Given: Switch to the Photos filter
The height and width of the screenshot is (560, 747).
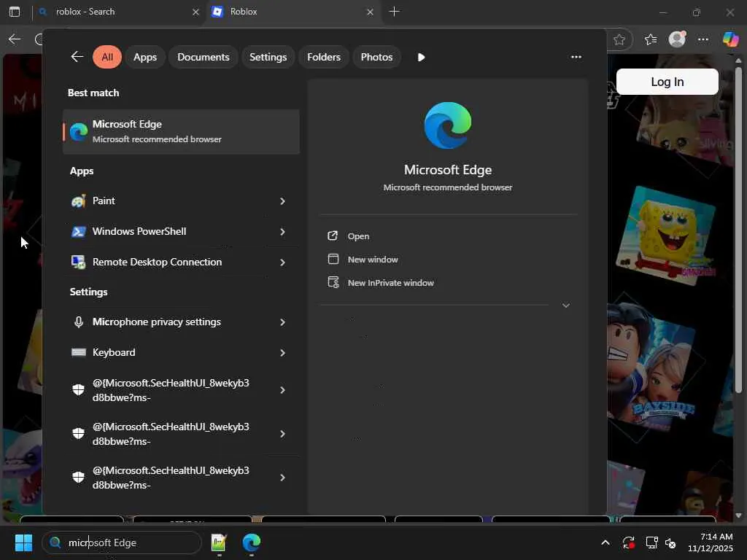Looking at the screenshot, I should tap(377, 57).
